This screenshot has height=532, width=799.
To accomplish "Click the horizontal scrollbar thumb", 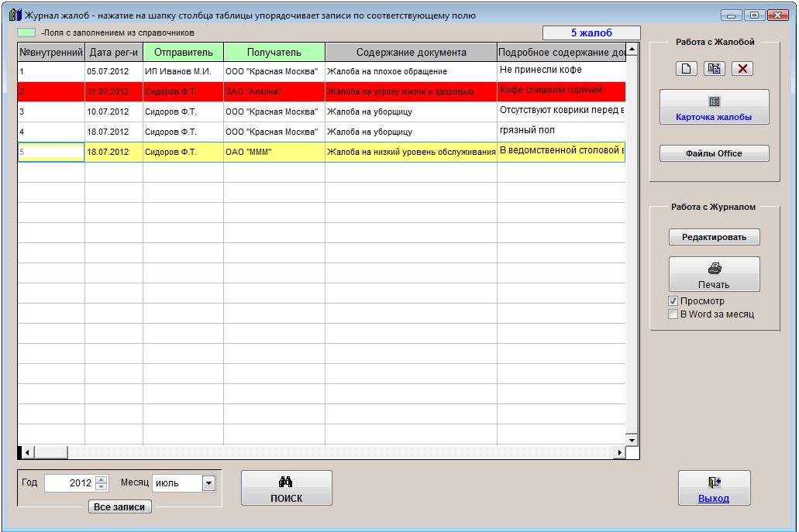I will 51,452.
